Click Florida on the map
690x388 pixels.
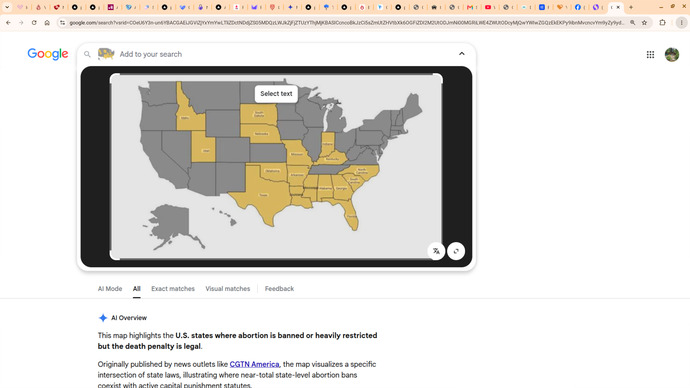pos(351,216)
